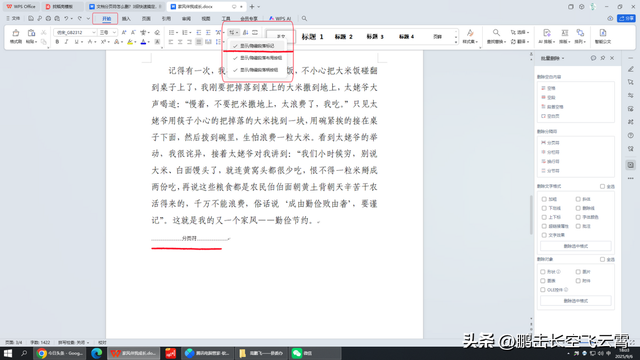Apply bold formatting with B icon
The width and height of the screenshot is (640, 360).
57,42
